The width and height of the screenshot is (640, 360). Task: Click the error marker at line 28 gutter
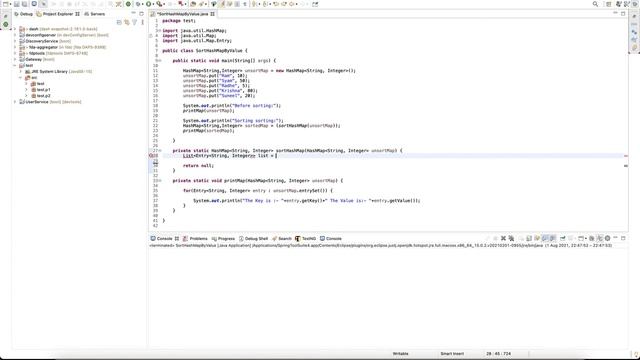point(151,156)
